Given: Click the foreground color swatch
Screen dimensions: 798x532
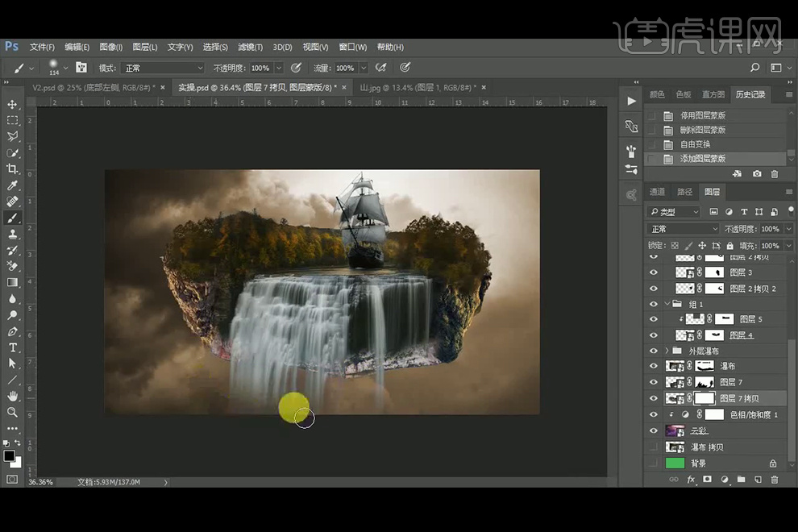Looking at the screenshot, I should 9,456.
